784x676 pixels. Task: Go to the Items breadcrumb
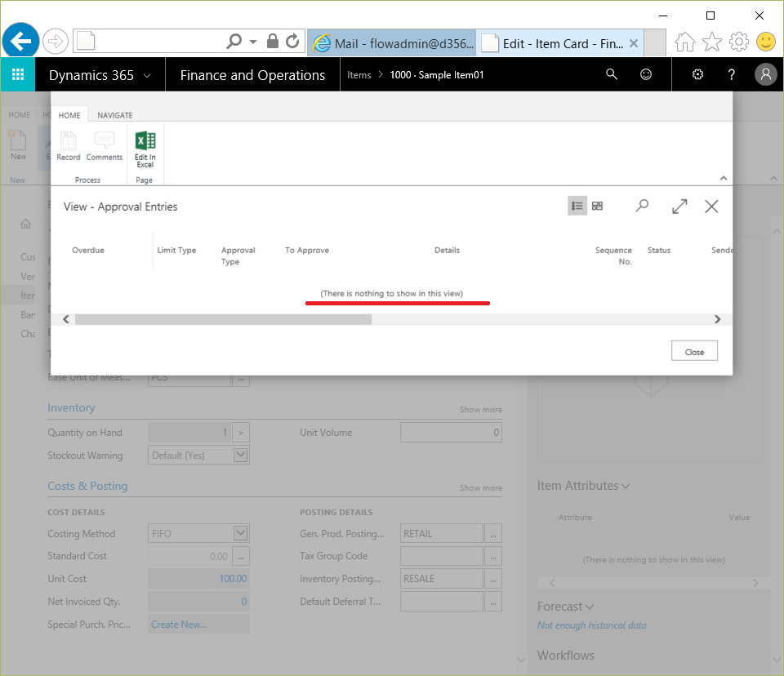coord(359,75)
